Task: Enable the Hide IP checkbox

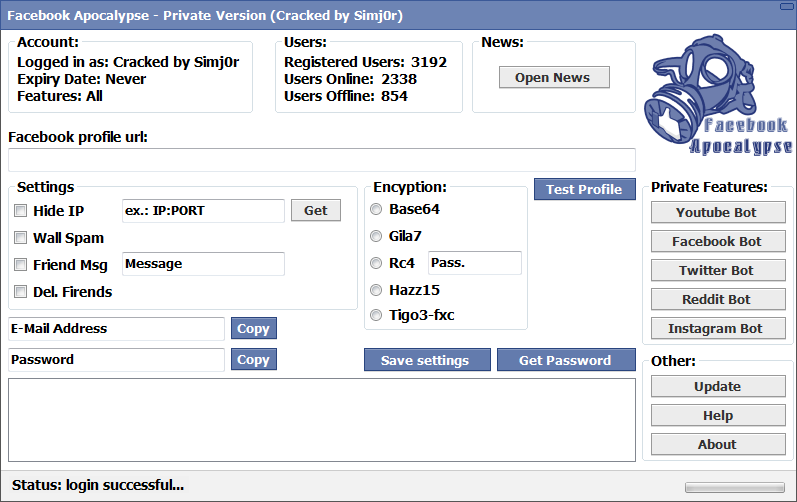Action: [20, 211]
